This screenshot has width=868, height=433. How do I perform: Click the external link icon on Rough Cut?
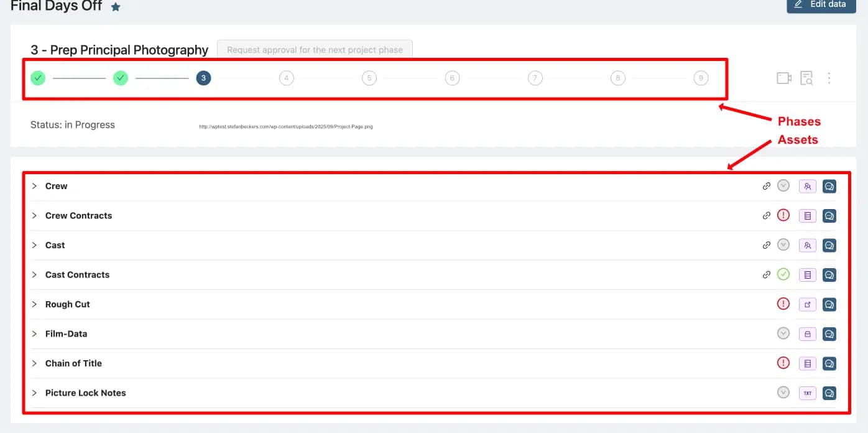tap(807, 304)
